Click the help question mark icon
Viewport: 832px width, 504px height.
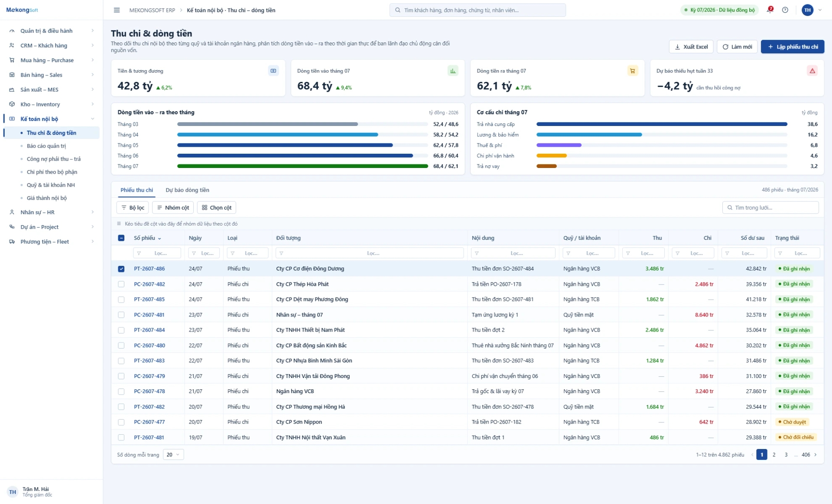pos(785,10)
